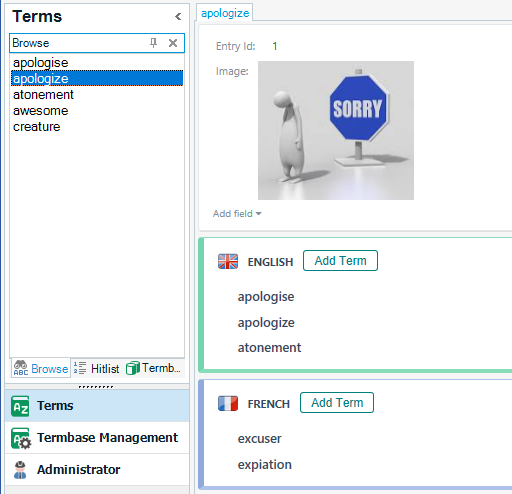The image size is (512, 494).
Task: Switch to the Hitlist tab
Action: pos(97,368)
